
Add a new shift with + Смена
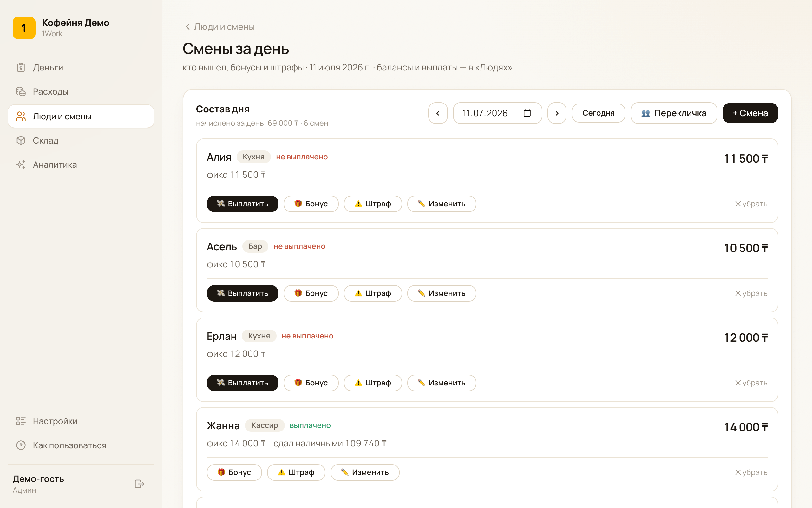(750, 113)
